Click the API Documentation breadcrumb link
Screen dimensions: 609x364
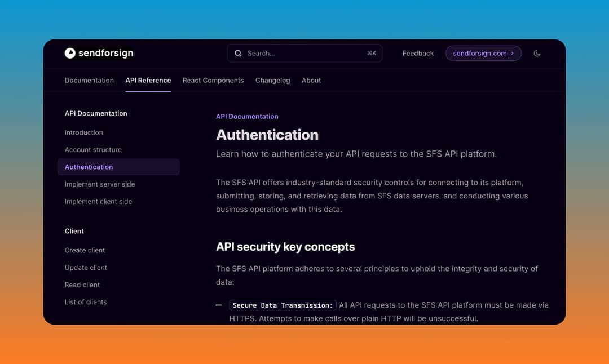[247, 116]
